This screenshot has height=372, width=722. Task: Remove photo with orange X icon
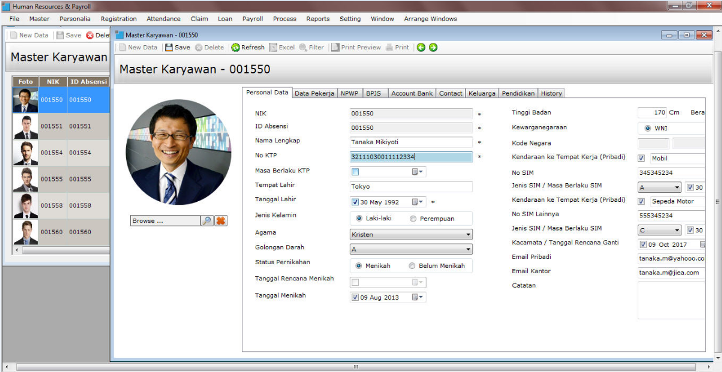[221, 221]
